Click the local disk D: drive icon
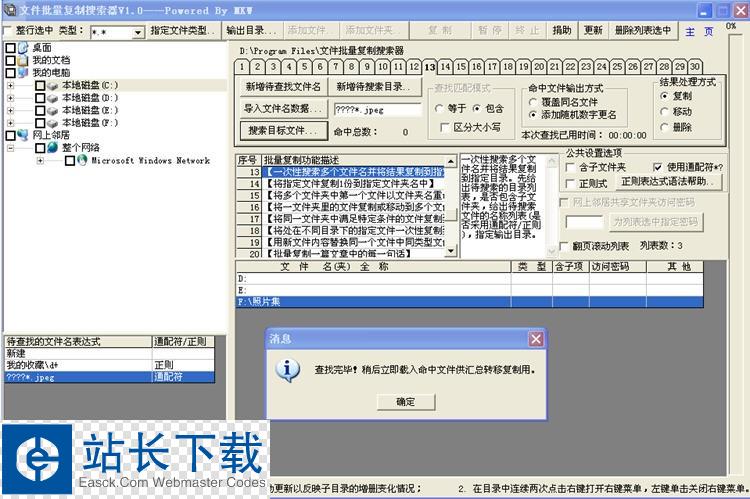Viewport: 750px width, 499px height. tap(53, 98)
